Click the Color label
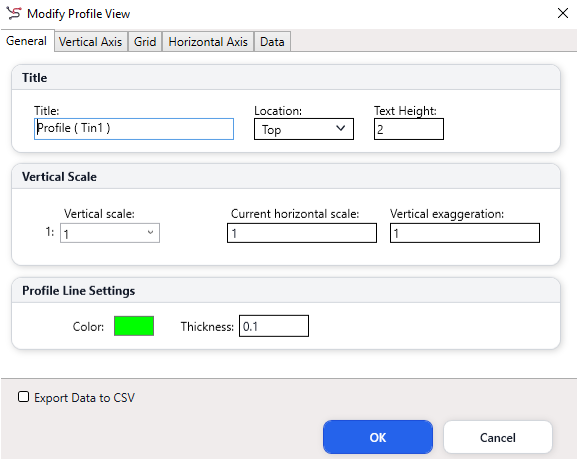Image resolution: width=578 pixels, height=460 pixels. [x=88, y=327]
